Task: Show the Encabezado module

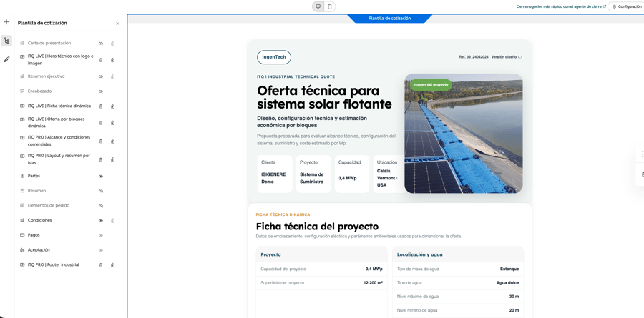Action: 101,91
